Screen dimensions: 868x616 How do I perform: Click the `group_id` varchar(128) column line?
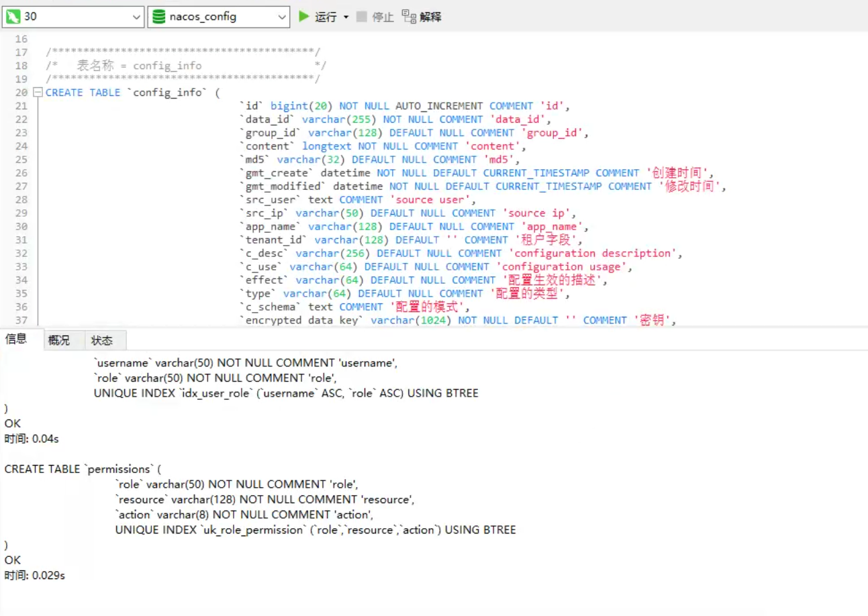coord(414,133)
